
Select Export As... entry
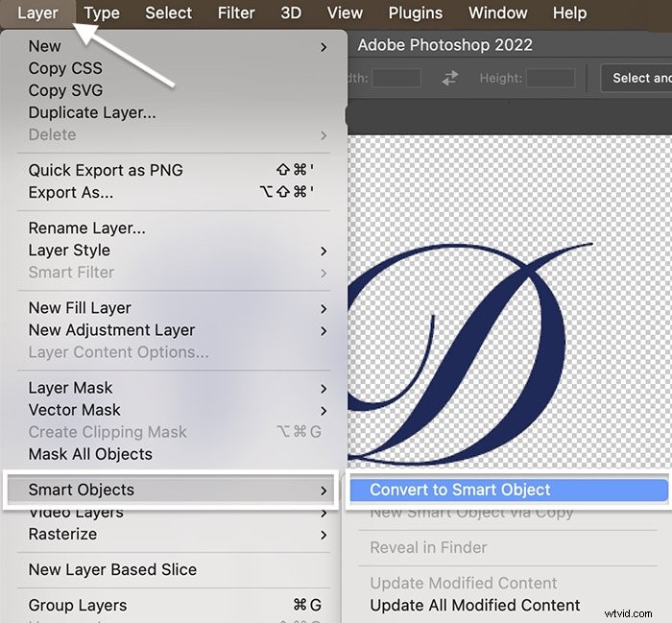click(174, 192)
